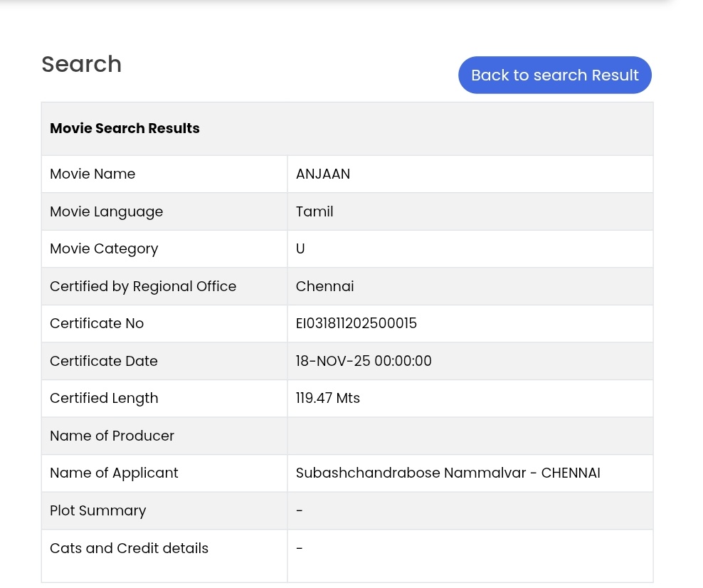Select the 18-NOV-25 00:00:00 date value

click(x=364, y=361)
